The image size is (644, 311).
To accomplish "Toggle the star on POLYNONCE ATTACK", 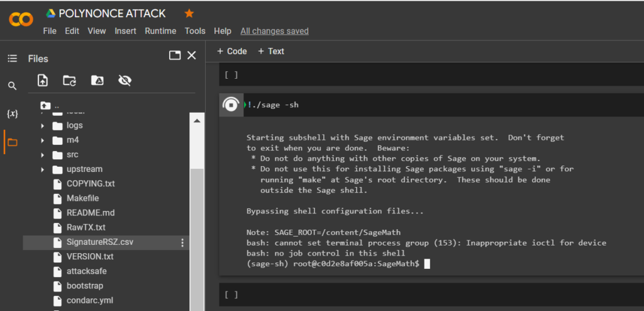I will tap(189, 14).
